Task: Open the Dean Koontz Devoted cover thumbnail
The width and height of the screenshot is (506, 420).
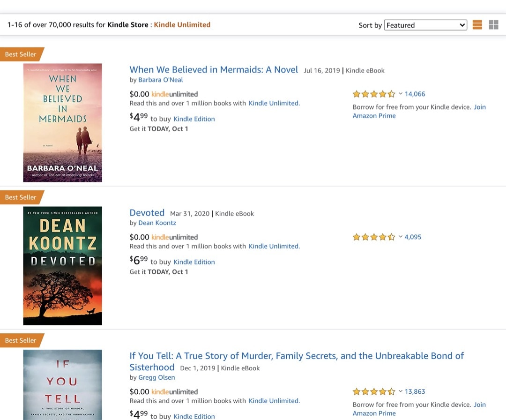Action: click(62, 266)
